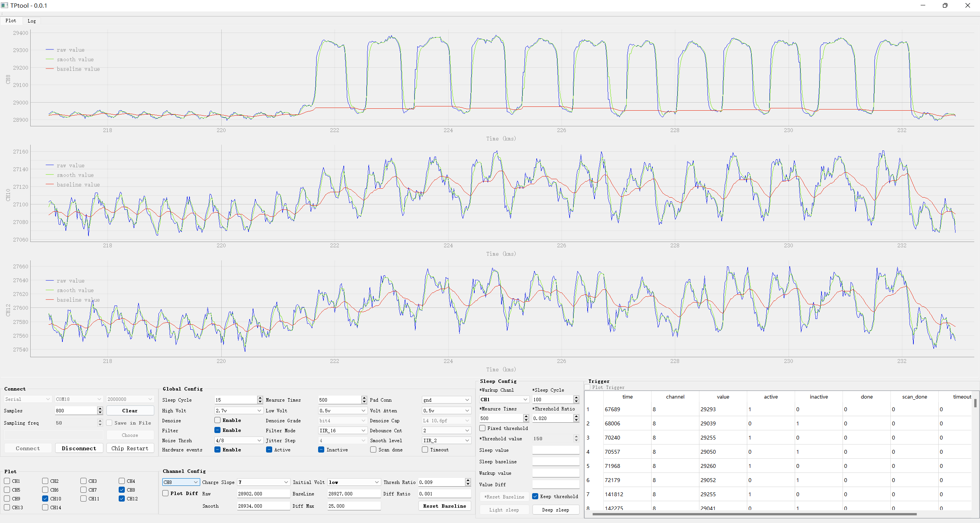Open the Wakeup Chanl CH1 dropdown

tap(504, 399)
